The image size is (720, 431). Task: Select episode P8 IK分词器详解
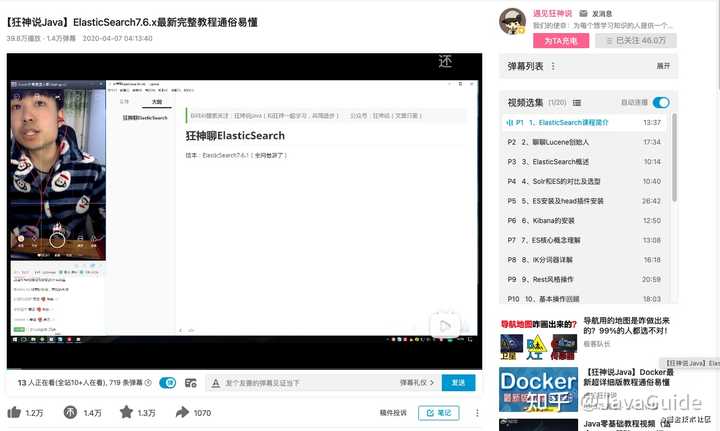[583, 260]
